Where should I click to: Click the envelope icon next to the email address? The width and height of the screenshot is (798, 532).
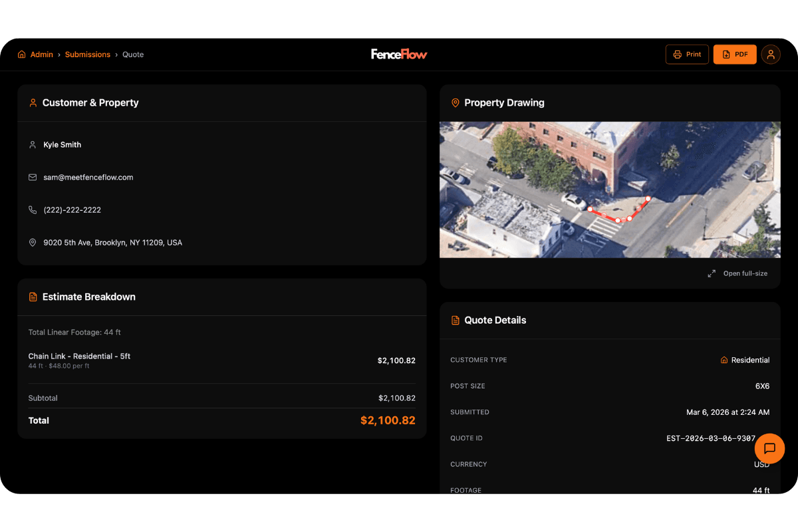click(x=33, y=177)
